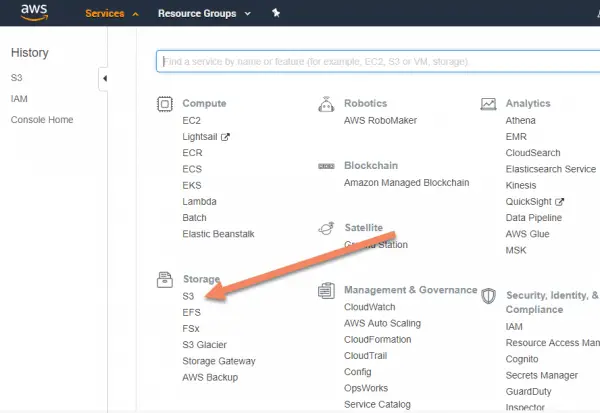Open Service Catalog

pos(377,404)
